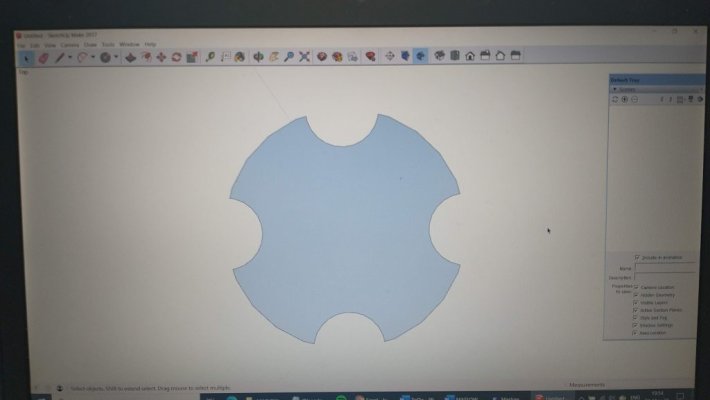Open the Line tool dropdown arrow

coord(70,58)
